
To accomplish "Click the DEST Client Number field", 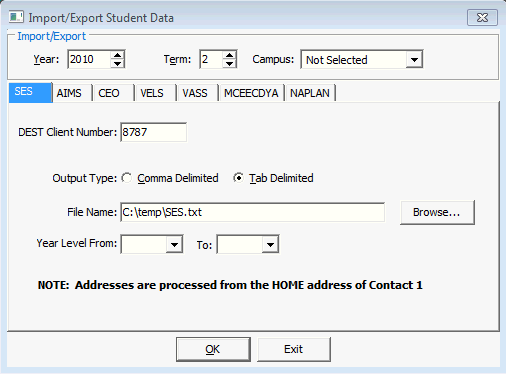I will click(x=153, y=132).
